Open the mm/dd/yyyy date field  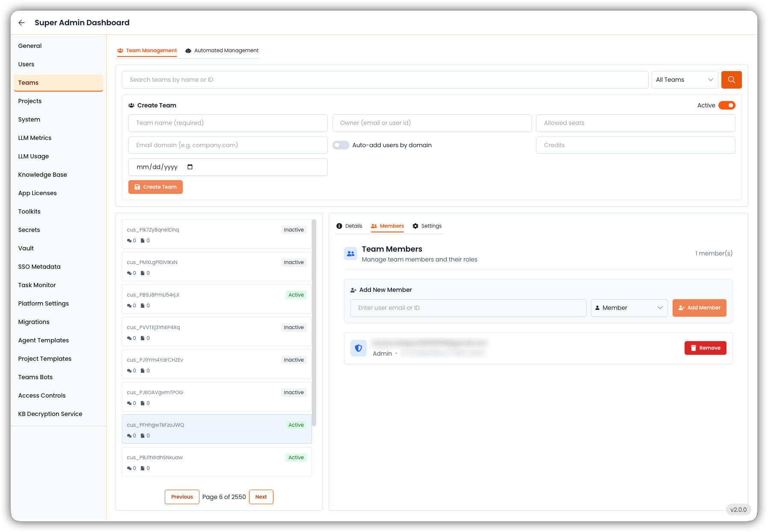click(228, 167)
